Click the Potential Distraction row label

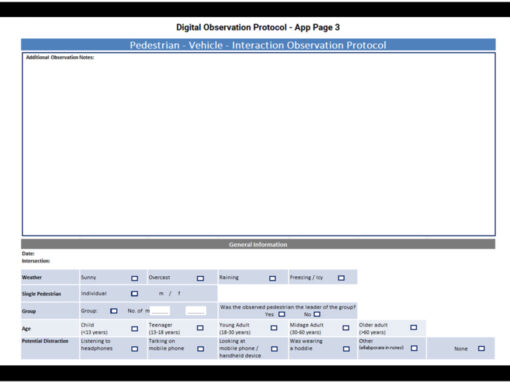pos(45,341)
